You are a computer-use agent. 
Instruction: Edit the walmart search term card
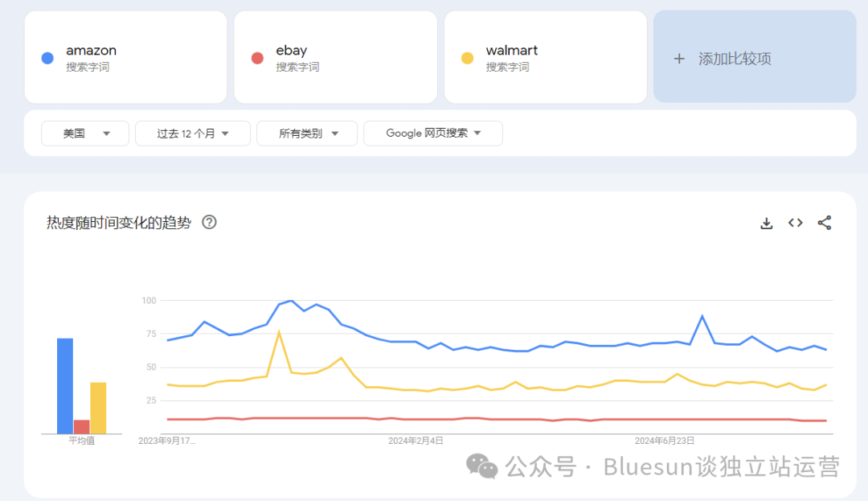point(545,57)
